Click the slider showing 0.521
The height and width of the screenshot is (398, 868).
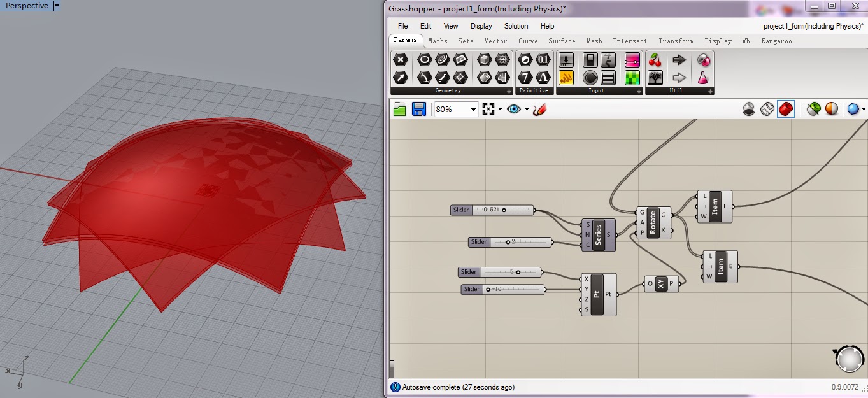tap(492, 210)
